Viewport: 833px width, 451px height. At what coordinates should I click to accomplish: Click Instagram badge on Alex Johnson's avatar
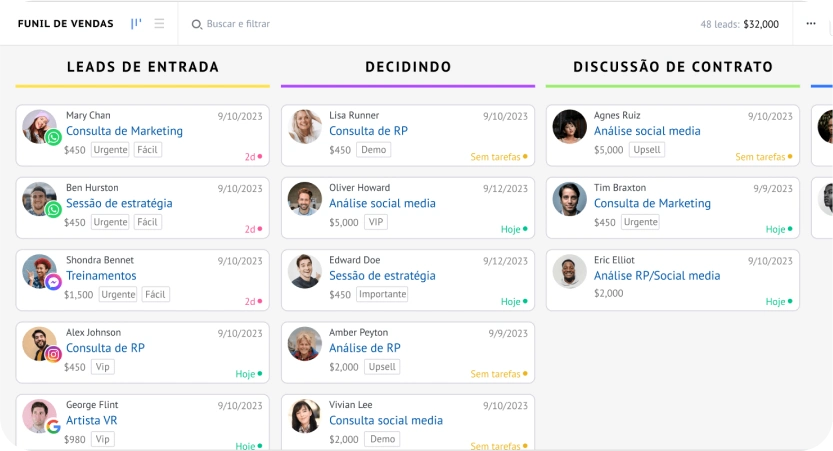54,354
